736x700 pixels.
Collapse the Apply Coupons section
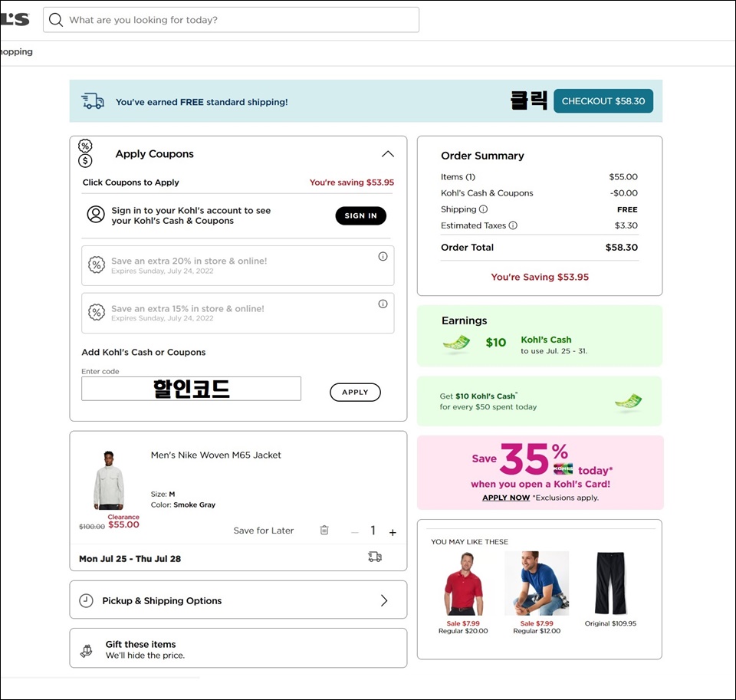click(x=388, y=154)
